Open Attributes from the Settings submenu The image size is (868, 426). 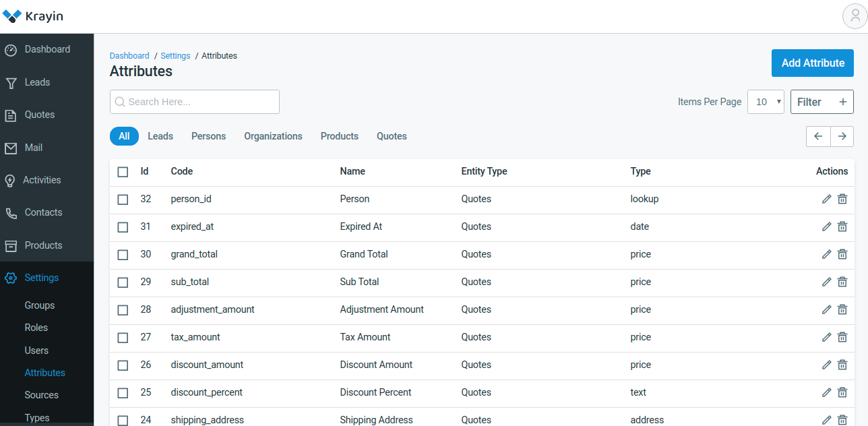pyautogui.click(x=44, y=372)
